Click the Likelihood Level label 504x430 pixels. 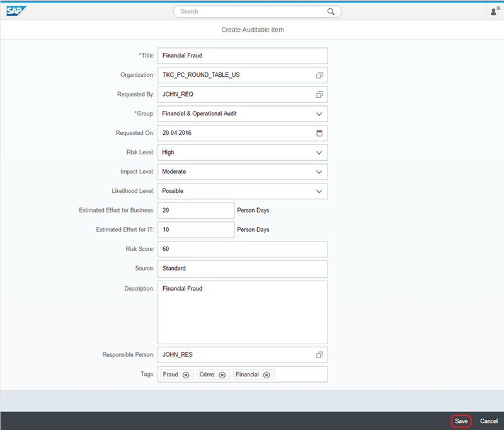coord(133,191)
